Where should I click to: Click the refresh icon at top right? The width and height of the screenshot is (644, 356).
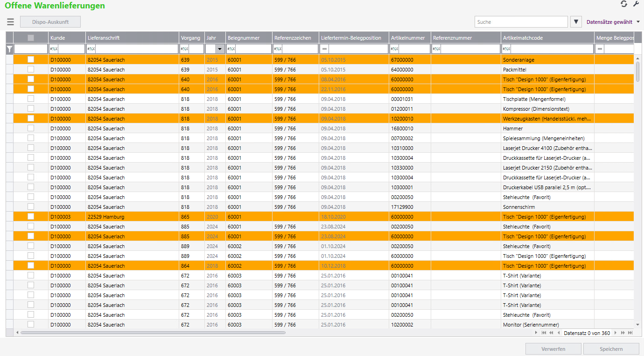tap(623, 4)
